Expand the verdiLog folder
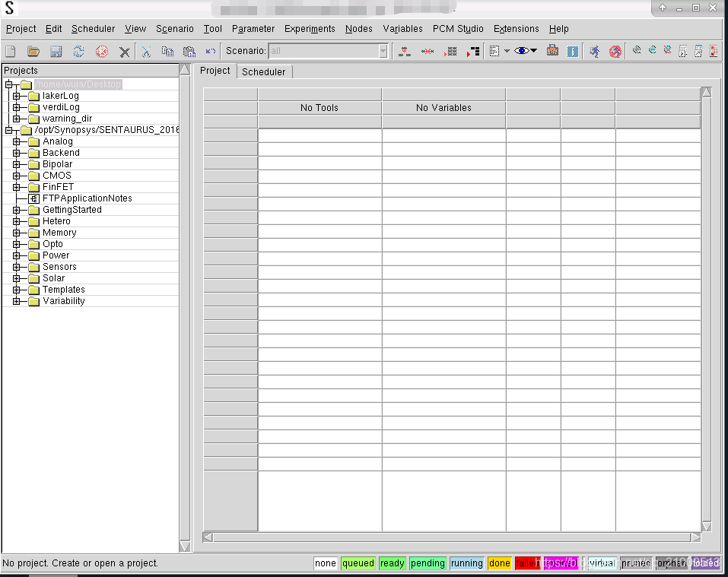This screenshot has height=577, width=728. (16, 107)
